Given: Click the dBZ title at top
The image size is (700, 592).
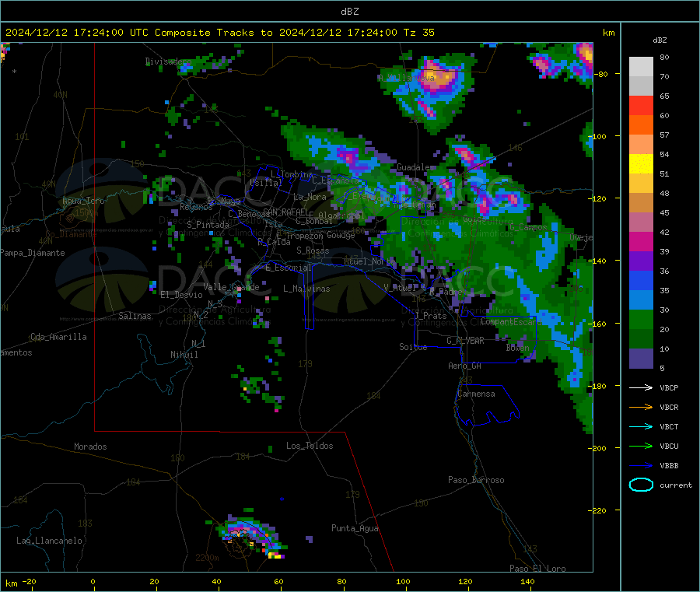Looking at the screenshot, I should tap(349, 12).
